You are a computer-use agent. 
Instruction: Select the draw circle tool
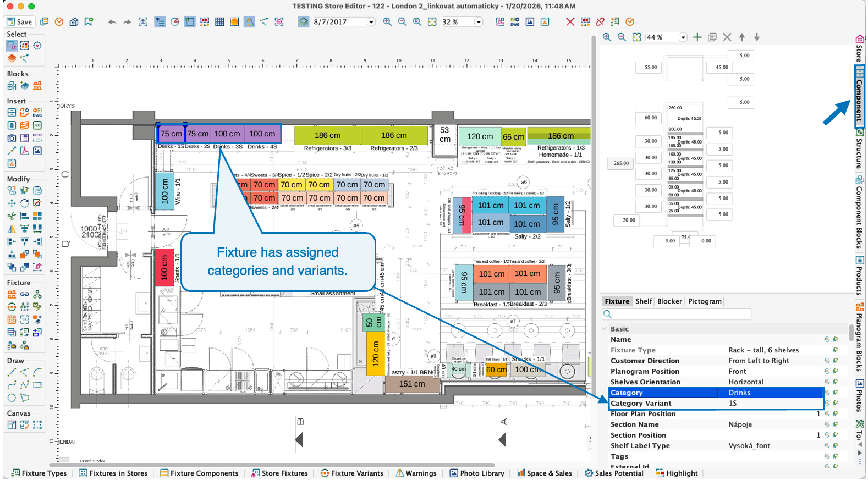click(12, 398)
